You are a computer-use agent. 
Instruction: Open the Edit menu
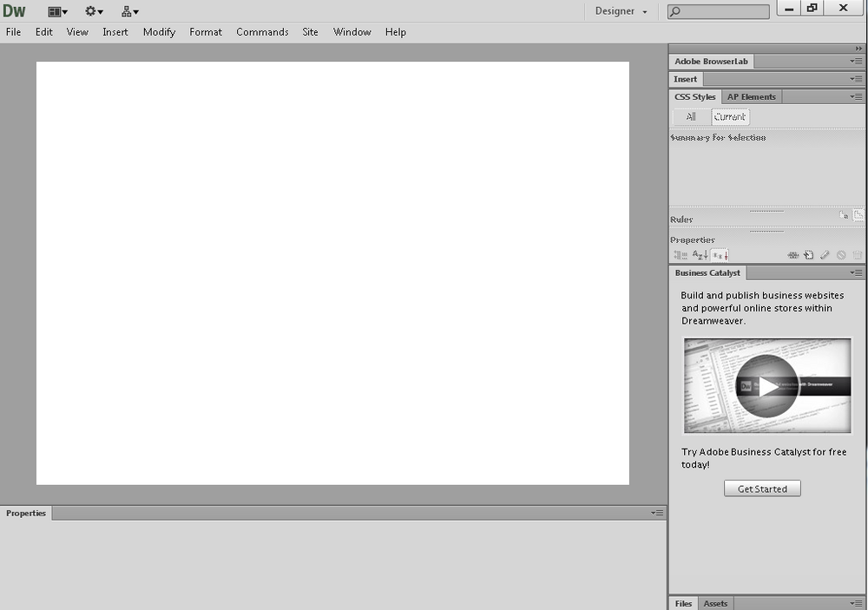(44, 32)
